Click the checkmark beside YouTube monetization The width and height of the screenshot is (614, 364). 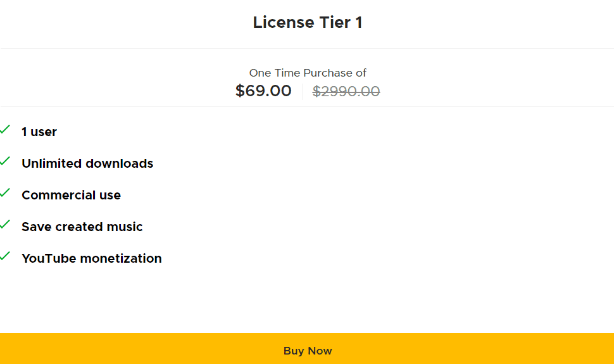5,256
